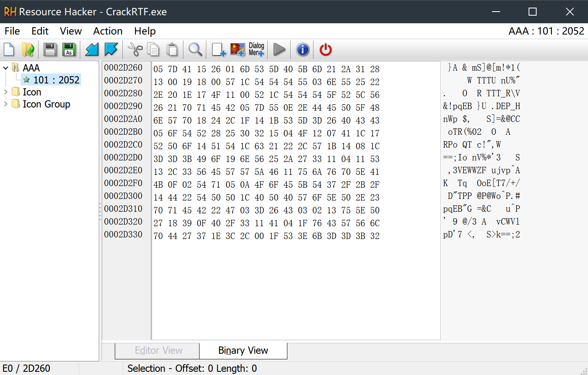This screenshot has width=588, height=375.
Task: Minimize the Resource Hacker window
Action: coord(496,12)
